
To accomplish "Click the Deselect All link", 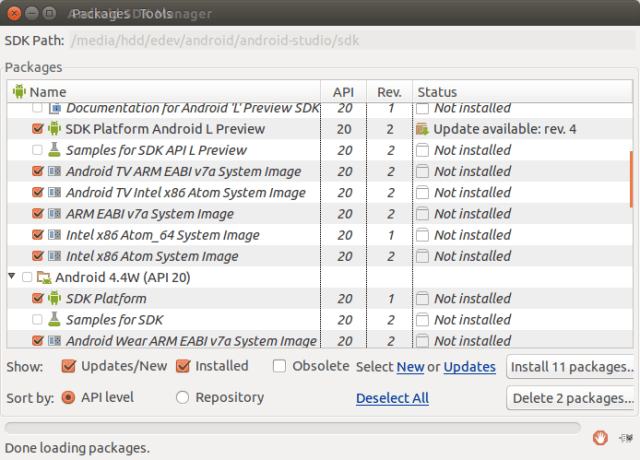I will [392, 398].
